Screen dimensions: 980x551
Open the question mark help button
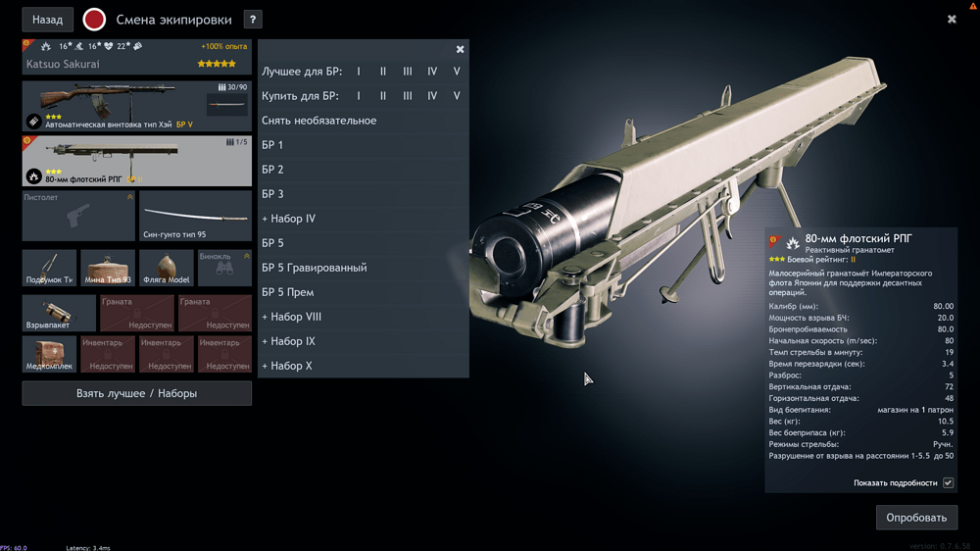(253, 20)
